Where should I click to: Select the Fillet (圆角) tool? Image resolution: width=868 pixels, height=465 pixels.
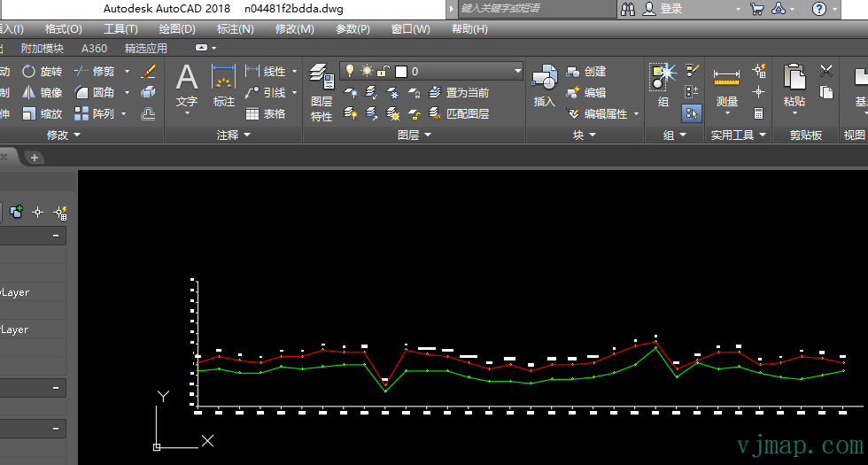(95, 92)
